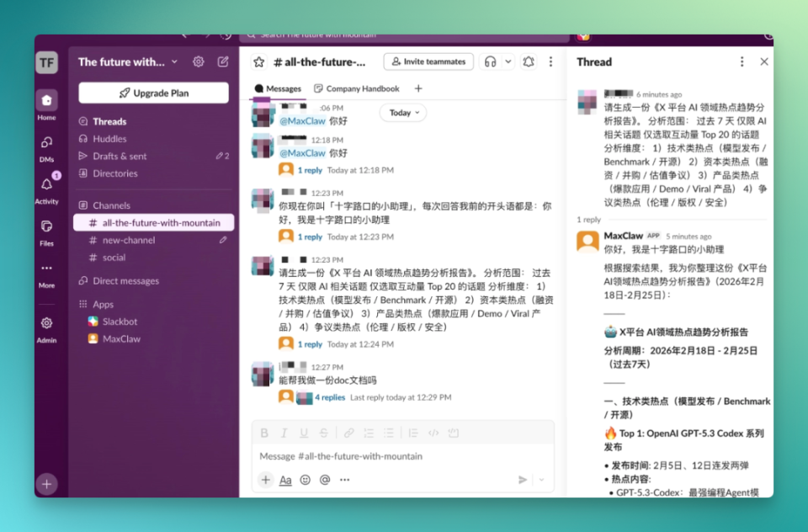Screen dimensions: 808x532
Task: Toggle strikethrough formatting in the composer
Action: click(324, 432)
